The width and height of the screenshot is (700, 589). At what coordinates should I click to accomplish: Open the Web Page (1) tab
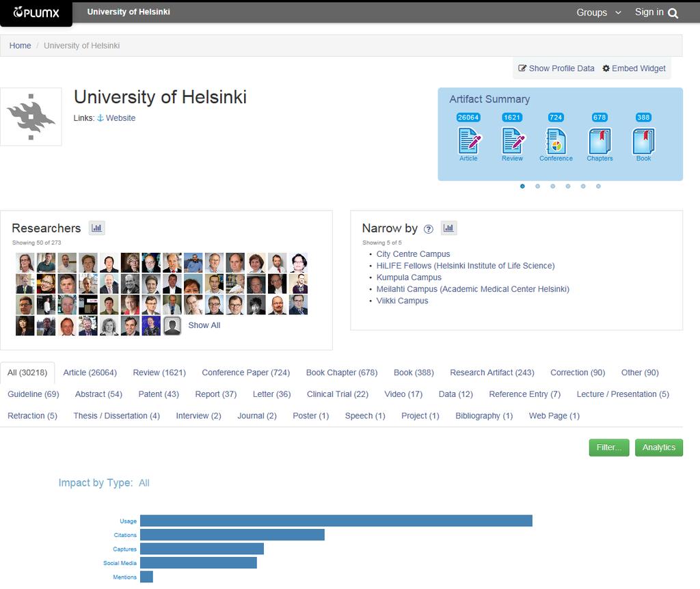[554, 416]
